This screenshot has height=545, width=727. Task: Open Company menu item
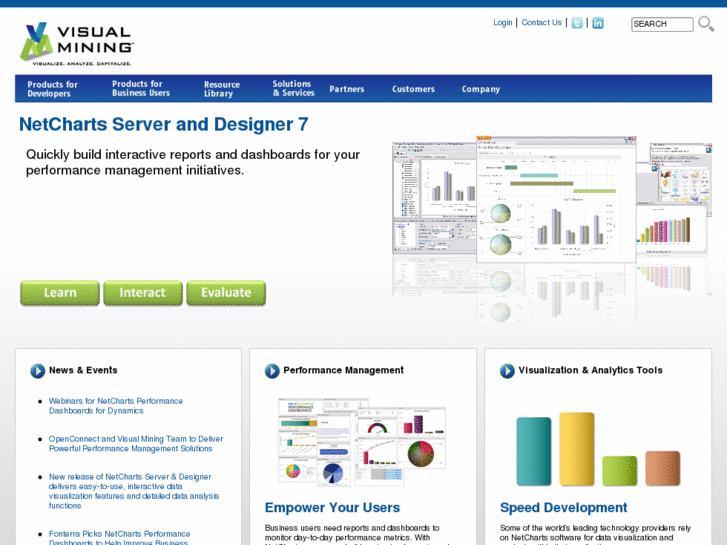[x=481, y=89]
